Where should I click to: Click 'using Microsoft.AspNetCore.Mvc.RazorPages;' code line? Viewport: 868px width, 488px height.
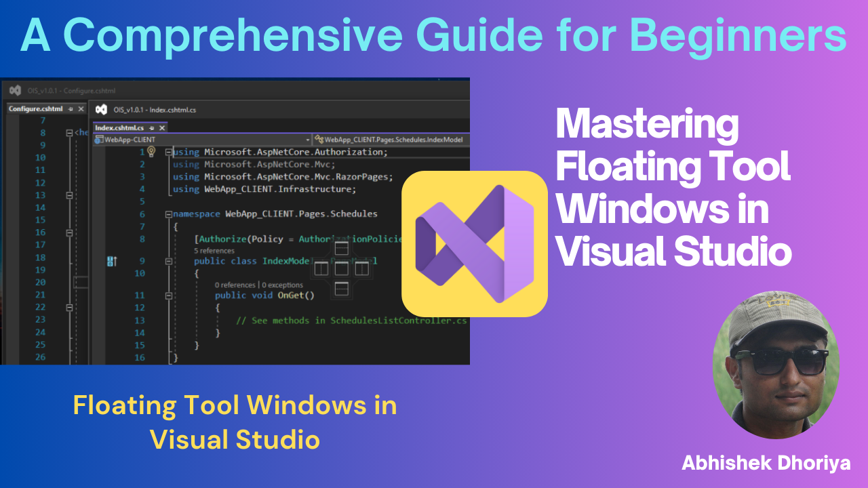pyautogui.click(x=283, y=177)
